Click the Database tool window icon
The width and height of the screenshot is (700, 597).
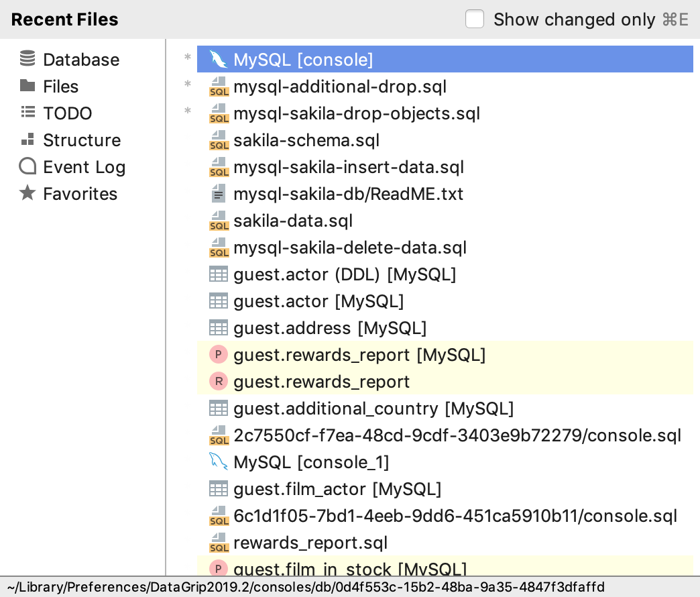pyautogui.click(x=27, y=58)
